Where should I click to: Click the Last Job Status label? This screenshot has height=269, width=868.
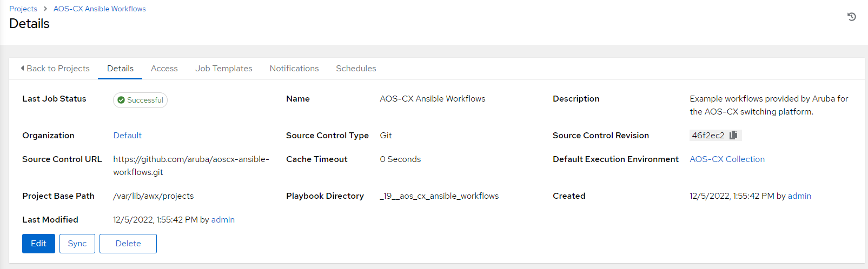click(x=54, y=99)
